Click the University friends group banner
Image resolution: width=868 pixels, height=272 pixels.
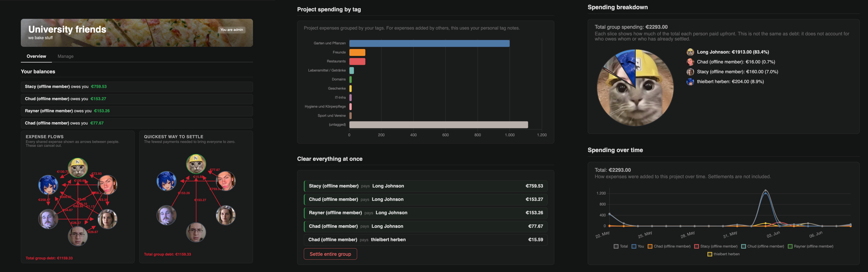[x=137, y=33]
